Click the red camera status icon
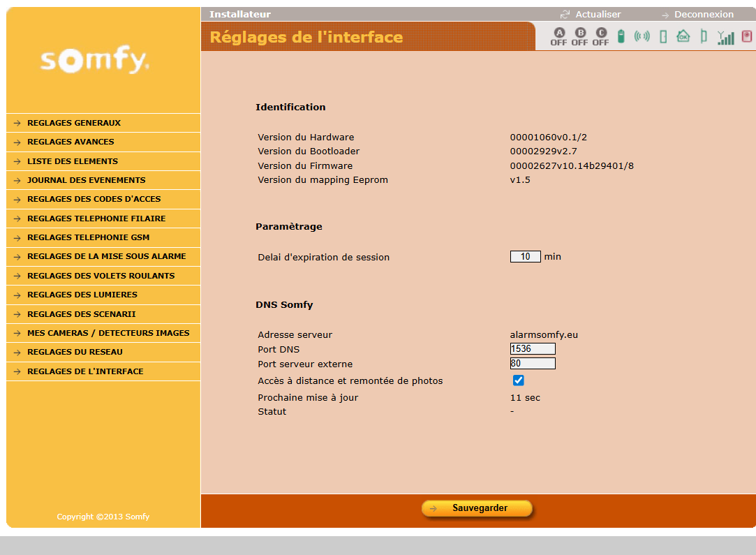Image resolution: width=756 pixels, height=555 pixels. click(746, 36)
